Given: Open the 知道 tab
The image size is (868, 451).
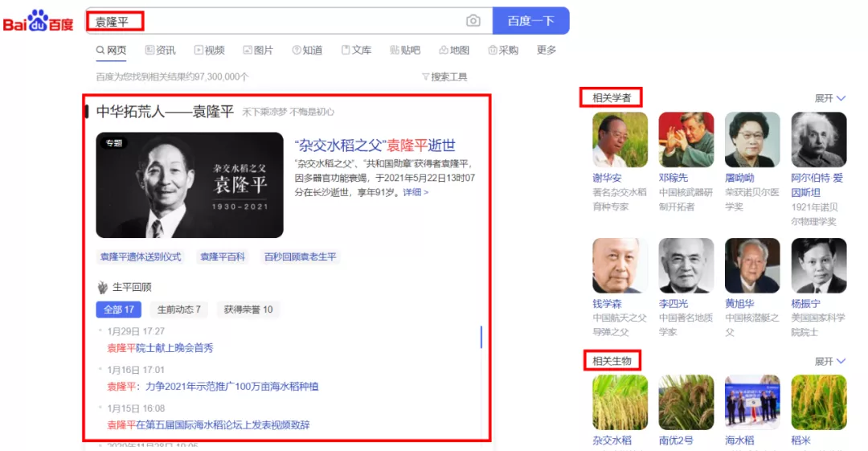Looking at the screenshot, I should coord(307,51).
